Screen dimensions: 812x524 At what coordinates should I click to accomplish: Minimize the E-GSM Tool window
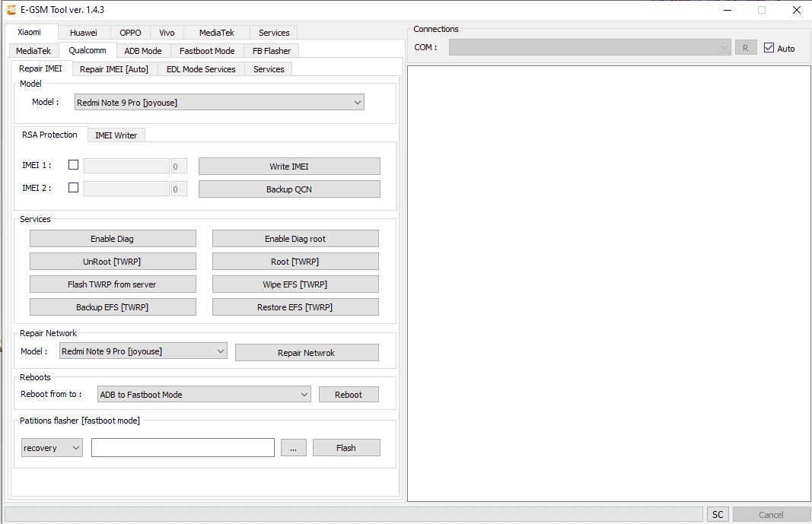click(727, 10)
